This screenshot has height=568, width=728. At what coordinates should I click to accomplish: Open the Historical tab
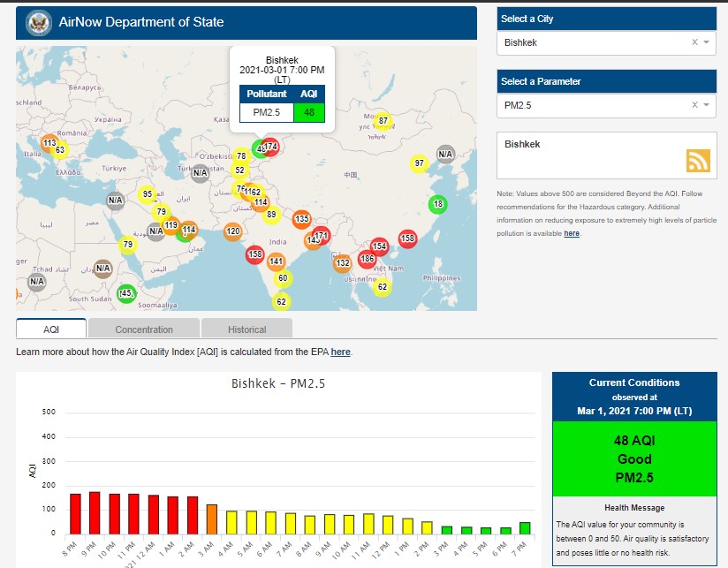pyautogui.click(x=246, y=329)
